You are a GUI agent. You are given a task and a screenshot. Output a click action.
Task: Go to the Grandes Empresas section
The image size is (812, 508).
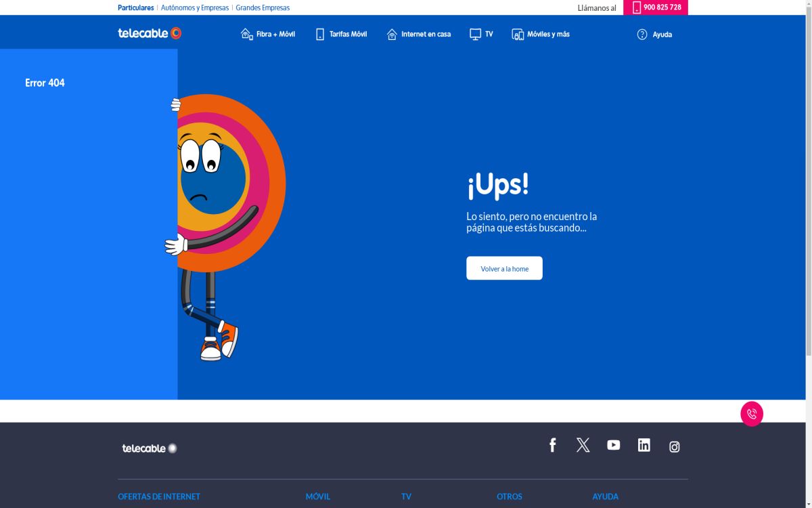[263, 8]
